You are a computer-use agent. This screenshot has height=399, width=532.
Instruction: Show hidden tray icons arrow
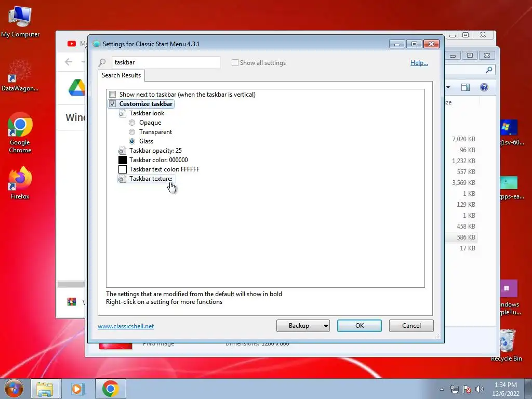[442, 389]
